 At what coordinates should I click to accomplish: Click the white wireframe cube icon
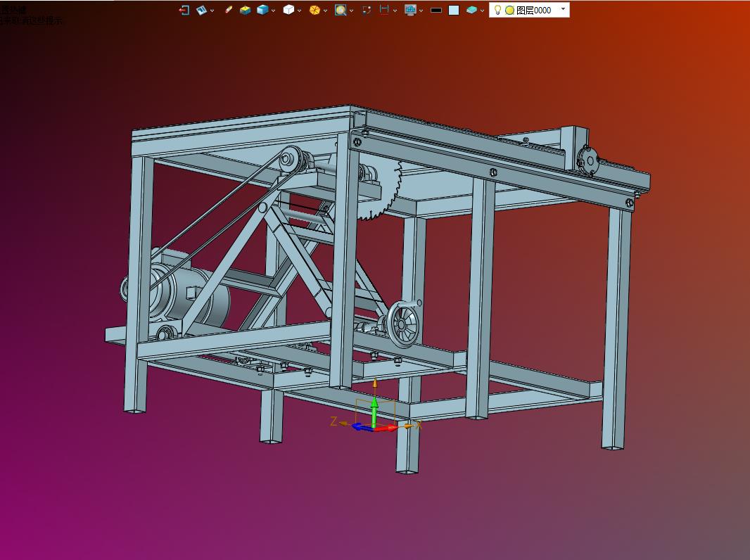click(288, 10)
